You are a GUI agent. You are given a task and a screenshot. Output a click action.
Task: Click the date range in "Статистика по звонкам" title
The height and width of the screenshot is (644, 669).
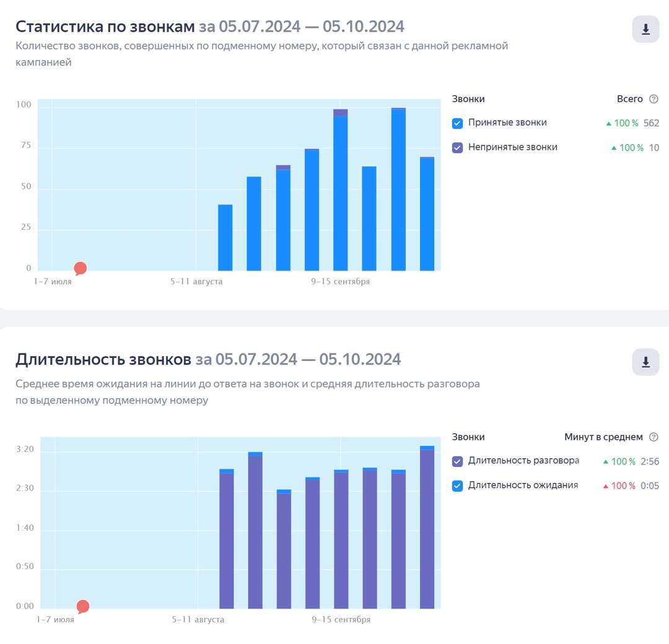pos(301,27)
